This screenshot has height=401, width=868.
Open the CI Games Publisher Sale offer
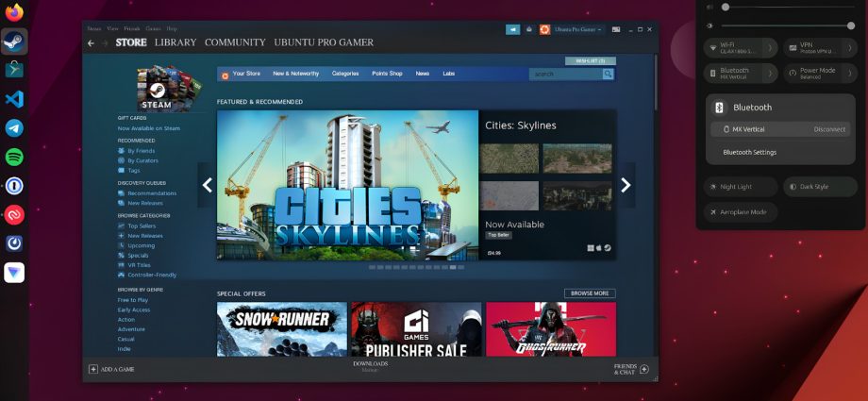416,329
